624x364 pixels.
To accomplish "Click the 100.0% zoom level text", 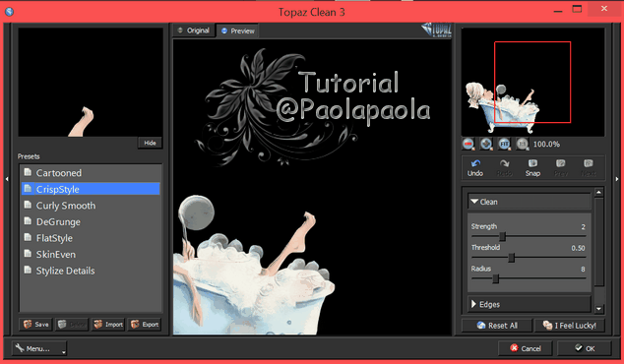I will pyautogui.click(x=546, y=144).
